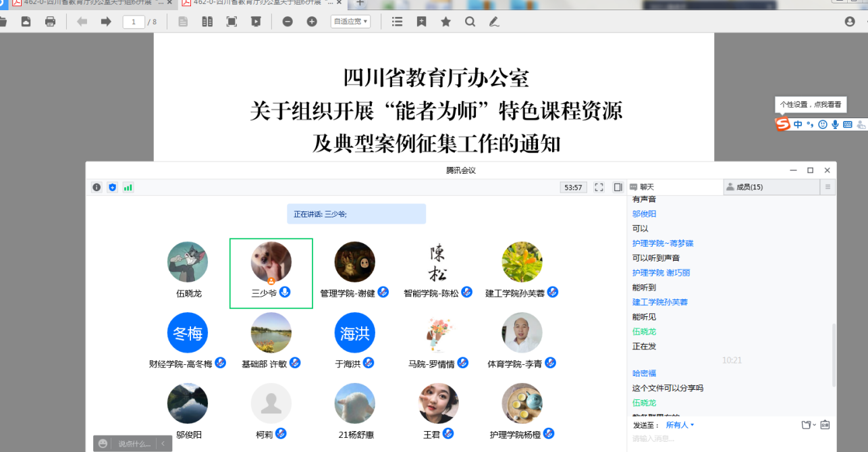Screen dimensions: 868x452
Task: Zoom in with the plus icon
Action: click(x=312, y=22)
